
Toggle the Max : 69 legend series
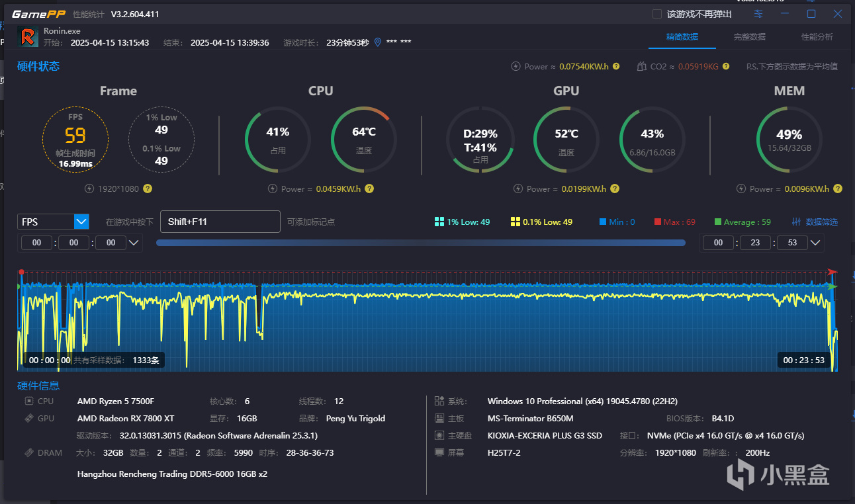click(674, 222)
